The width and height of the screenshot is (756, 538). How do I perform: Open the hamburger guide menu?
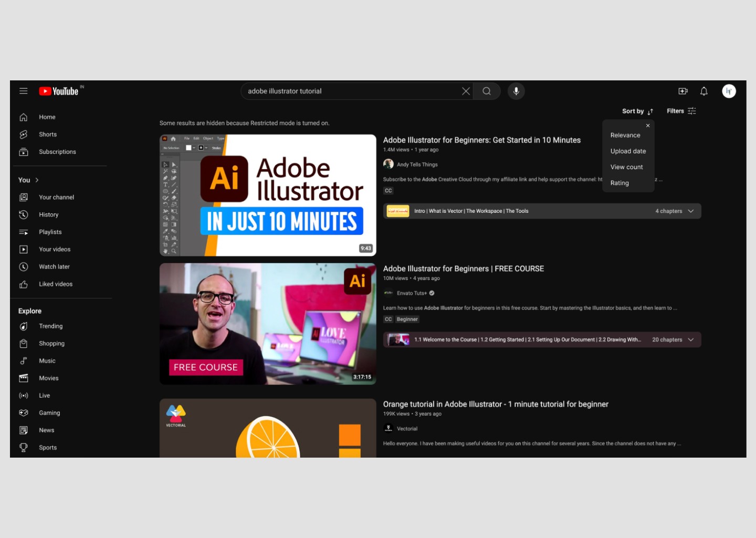tap(24, 91)
